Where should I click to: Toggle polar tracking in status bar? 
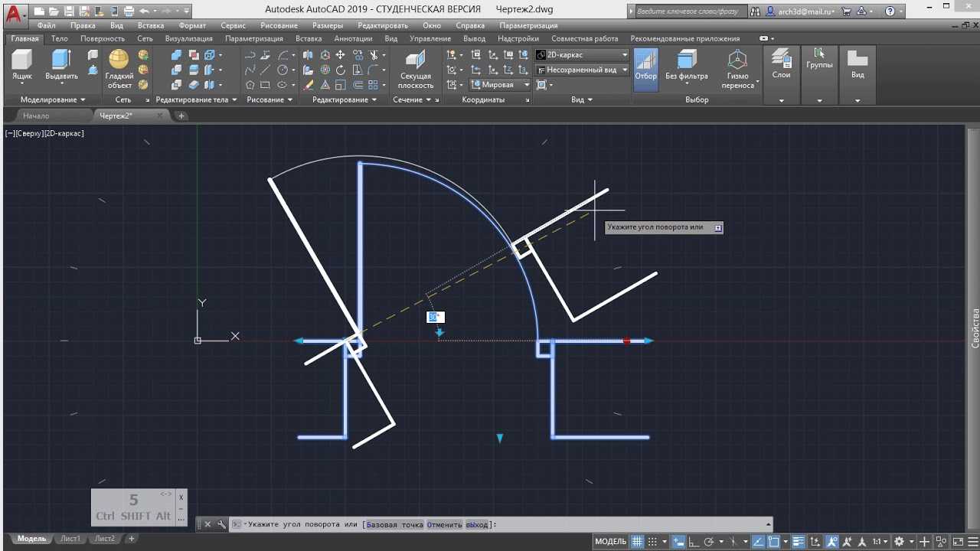709,542
